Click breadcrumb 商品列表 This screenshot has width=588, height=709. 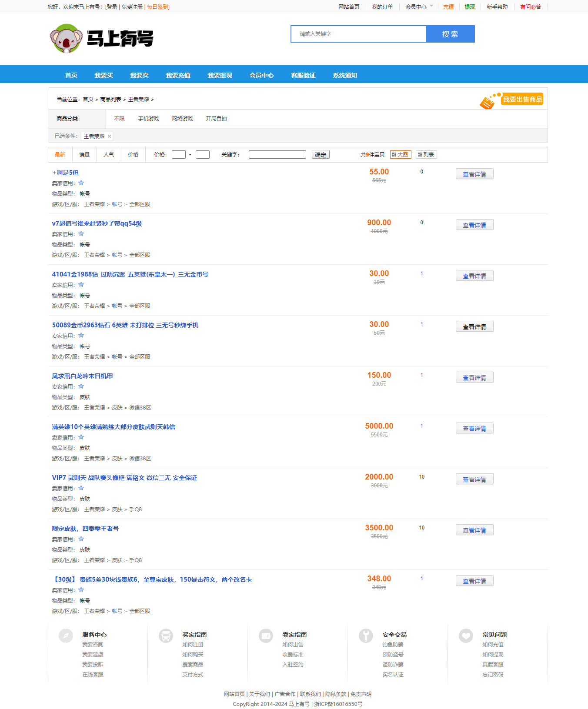[111, 100]
